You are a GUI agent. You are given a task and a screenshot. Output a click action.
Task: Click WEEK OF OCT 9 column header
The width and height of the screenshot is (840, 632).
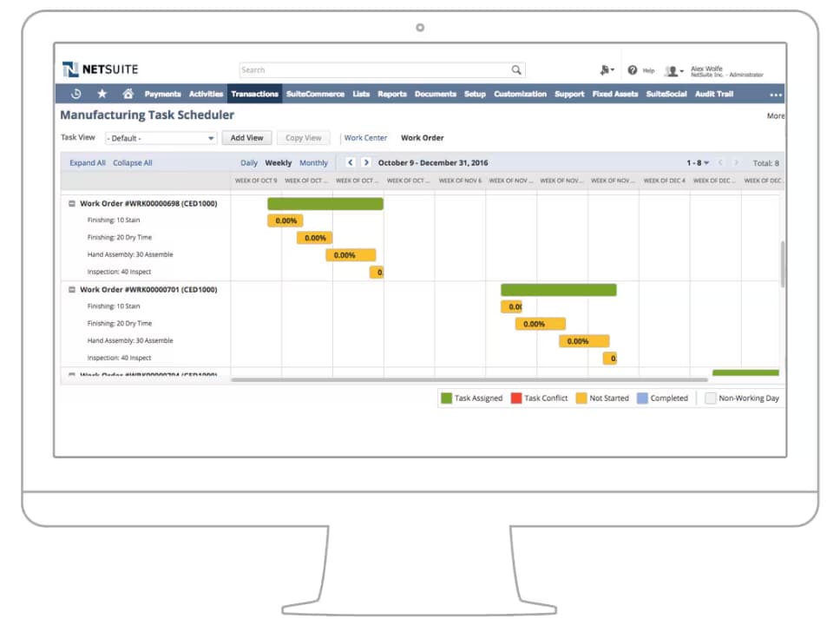(256, 181)
